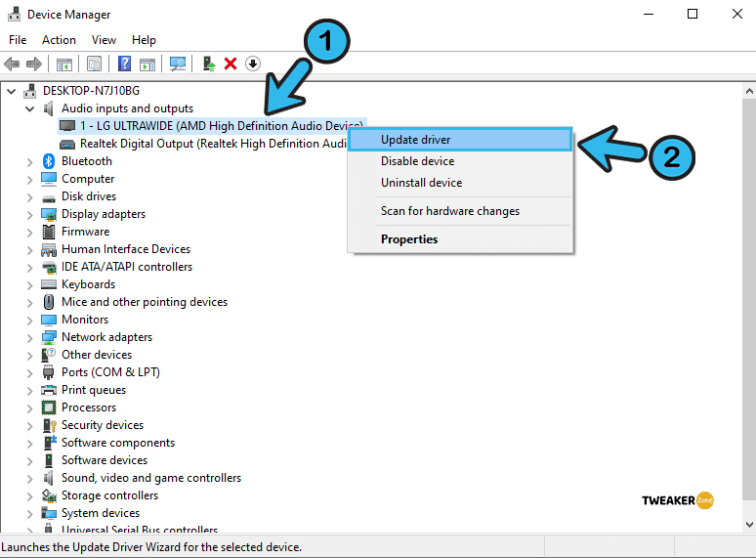The image size is (756, 558).
Task: Choose Properties in the context menu
Action: tap(460, 239)
